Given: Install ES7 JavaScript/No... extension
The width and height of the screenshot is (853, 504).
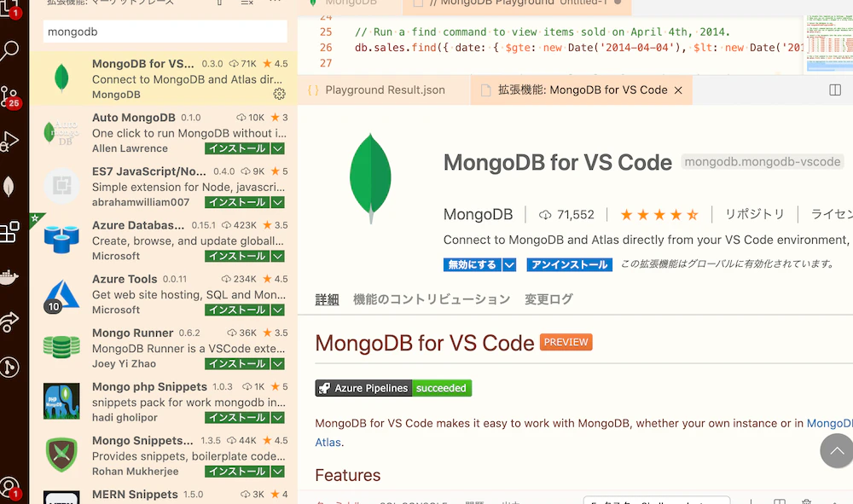Looking at the screenshot, I should coord(237,202).
